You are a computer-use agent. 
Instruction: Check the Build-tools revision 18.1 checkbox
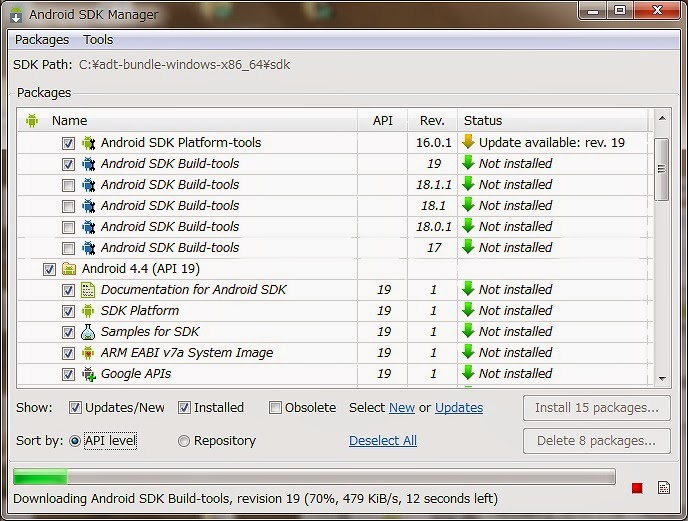tap(68, 206)
